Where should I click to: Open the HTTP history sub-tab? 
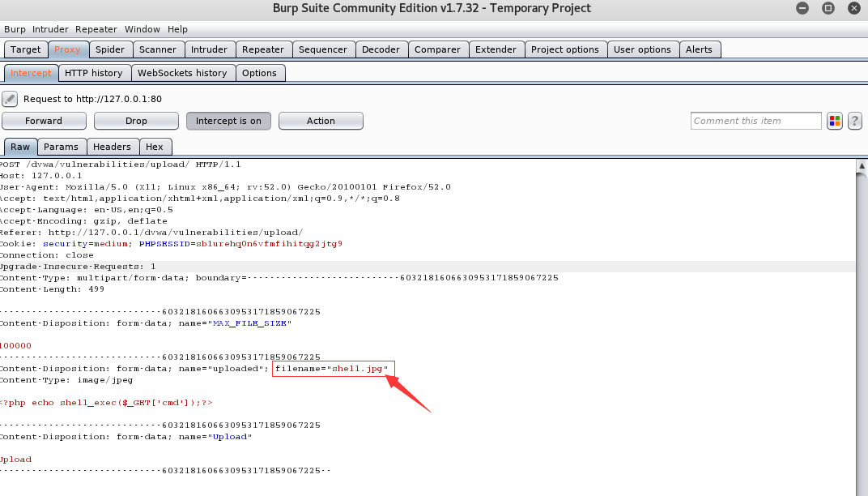[94, 73]
